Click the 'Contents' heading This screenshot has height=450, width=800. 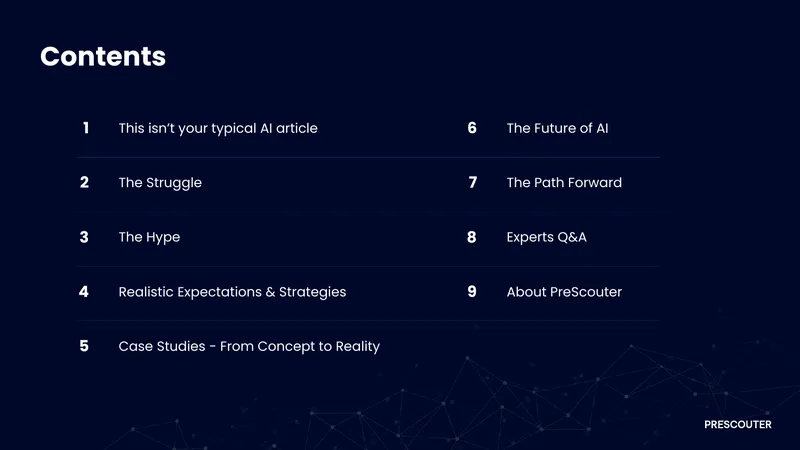(103, 56)
